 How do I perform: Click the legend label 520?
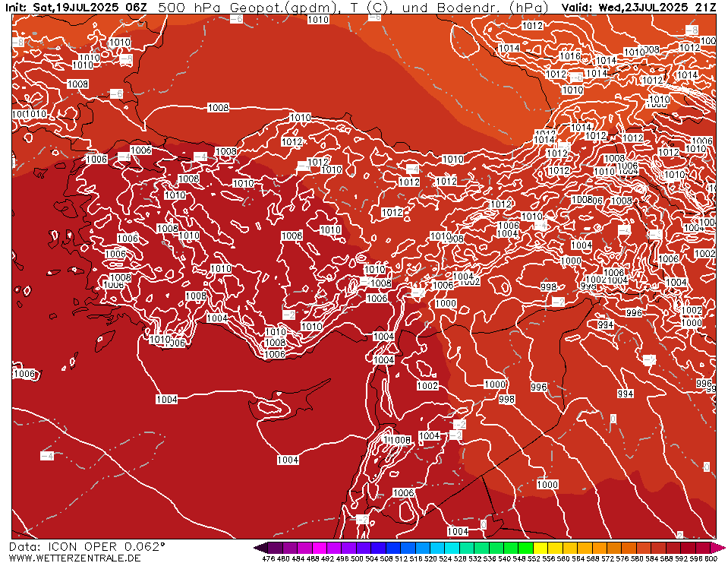click(x=430, y=558)
